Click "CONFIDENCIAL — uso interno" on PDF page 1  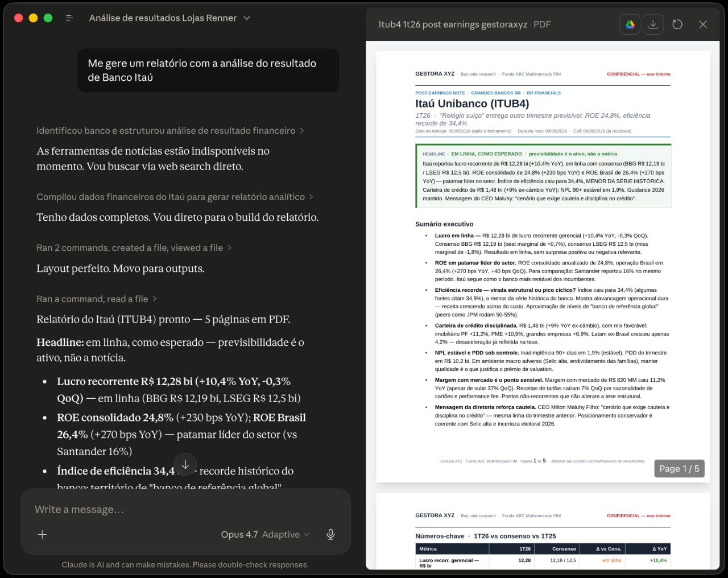pyautogui.click(x=638, y=74)
